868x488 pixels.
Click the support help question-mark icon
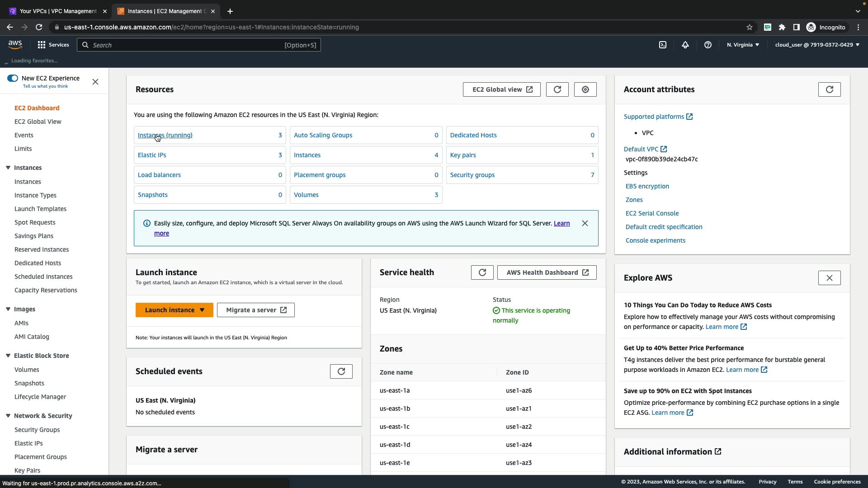click(x=708, y=45)
